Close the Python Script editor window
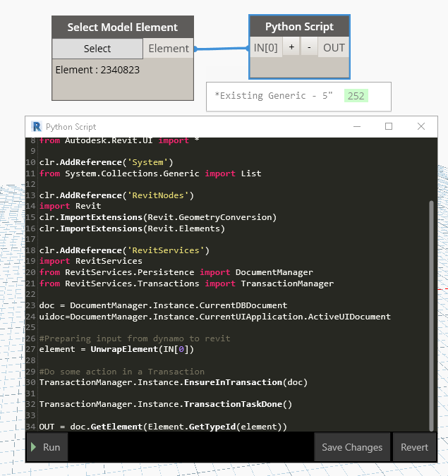 (421, 126)
